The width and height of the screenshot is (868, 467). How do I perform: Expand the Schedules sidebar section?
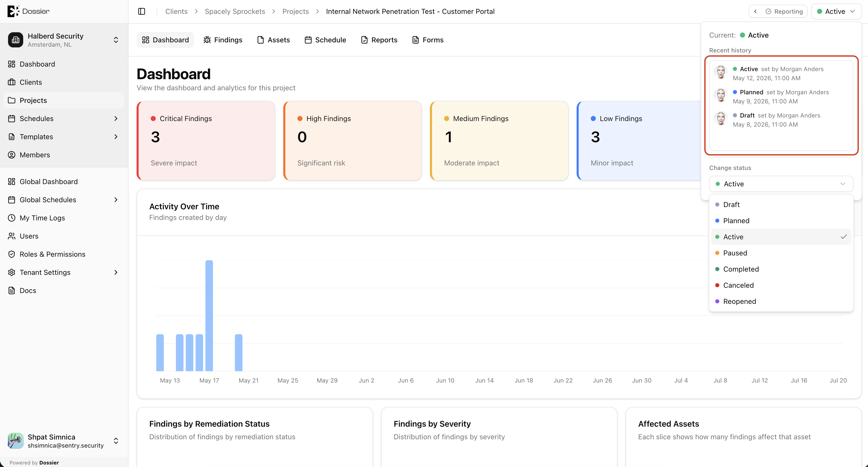(x=116, y=119)
